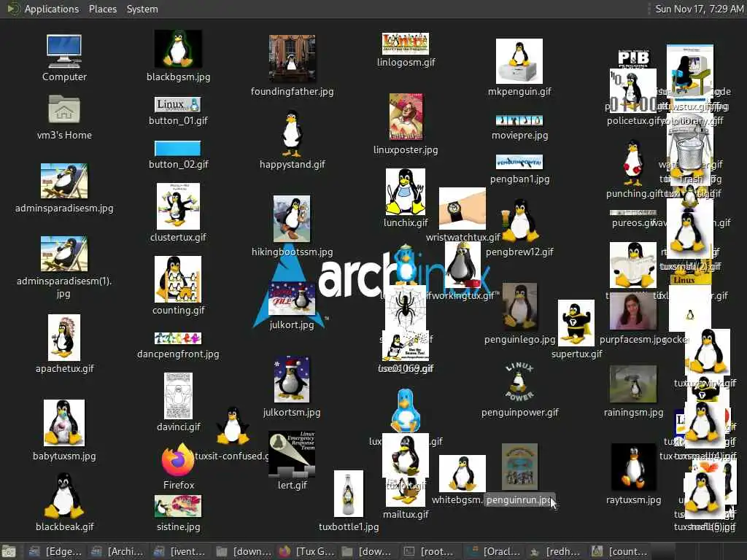Click the show desktop taskbar button
Image resolution: width=747 pixels, height=560 pixels.
(9, 552)
